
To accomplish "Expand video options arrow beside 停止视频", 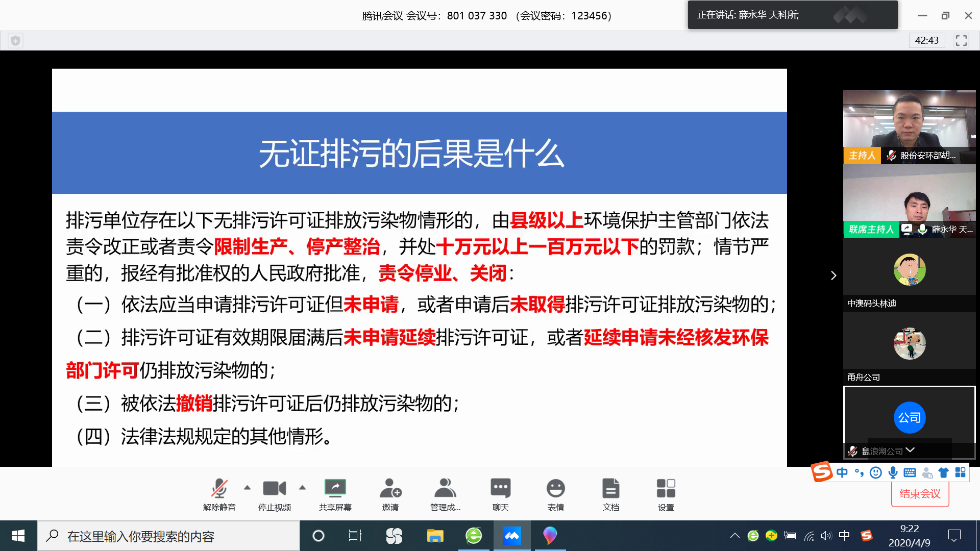I will [302, 488].
